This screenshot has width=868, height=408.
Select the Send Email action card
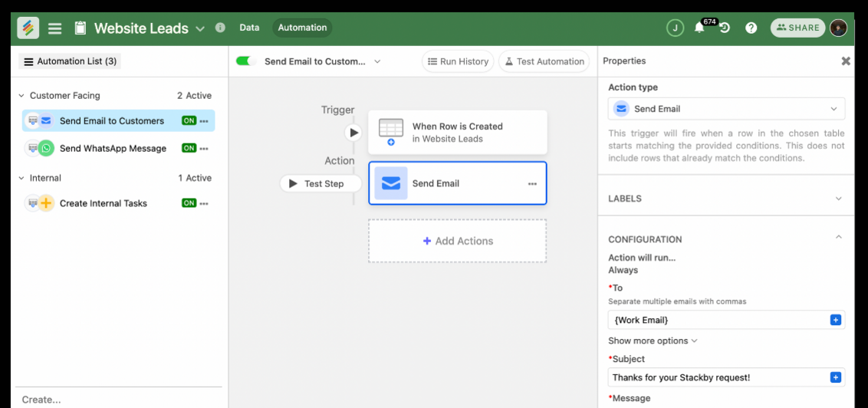tap(458, 183)
